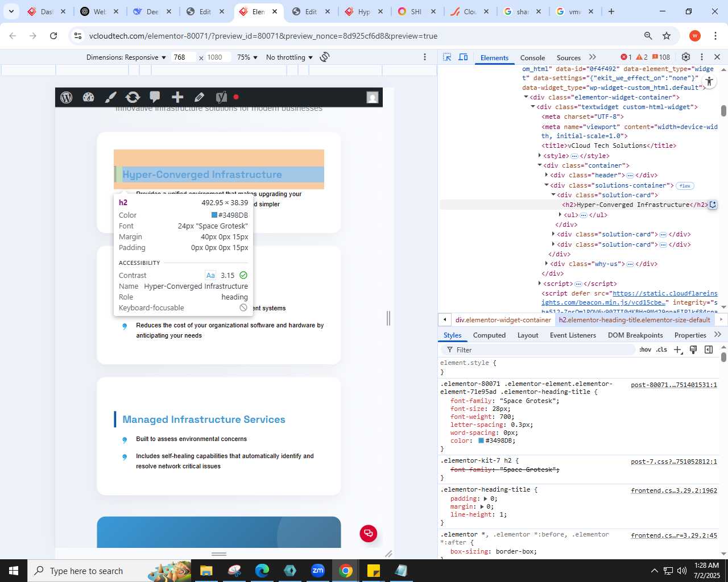Toggle the computed styles sidebar icon
The width and height of the screenshot is (728, 582).
tap(709, 350)
